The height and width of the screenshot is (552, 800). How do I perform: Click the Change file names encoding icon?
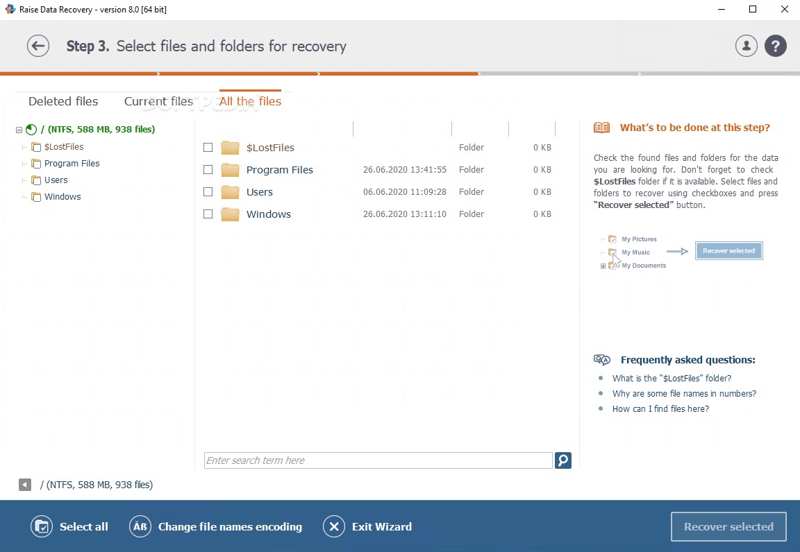click(140, 526)
